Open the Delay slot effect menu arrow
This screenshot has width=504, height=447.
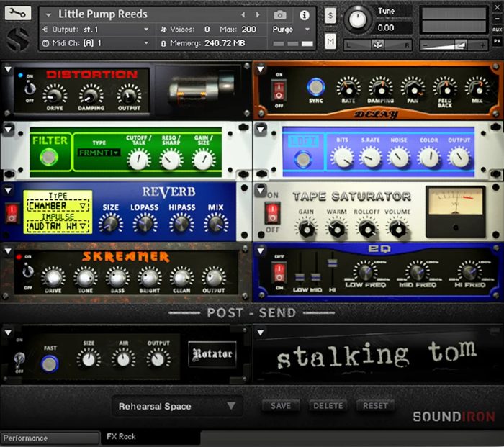tap(261, 69)
